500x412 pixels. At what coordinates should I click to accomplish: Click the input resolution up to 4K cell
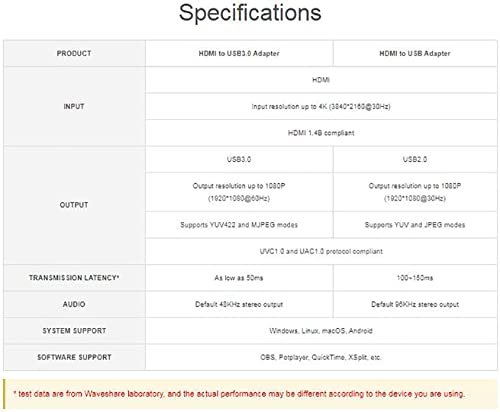point(321,106)
